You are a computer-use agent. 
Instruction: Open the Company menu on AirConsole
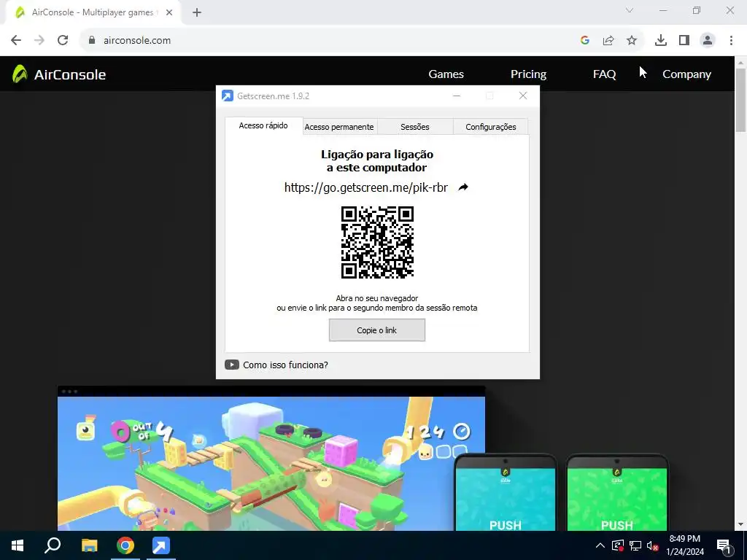(x=686, y=74)
